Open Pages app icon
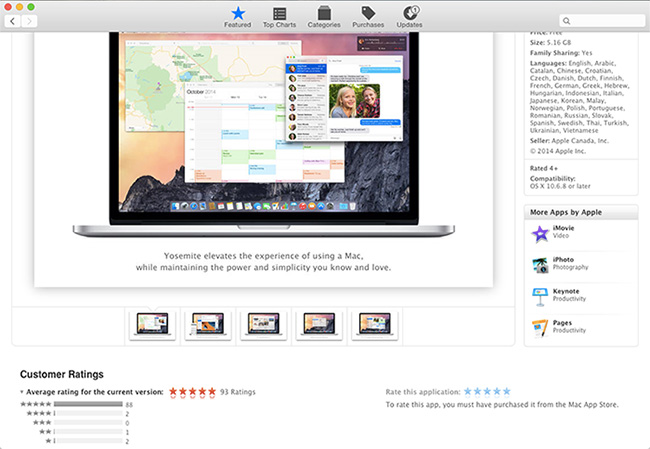The image size is (650, 449). [x=540, y=328]
